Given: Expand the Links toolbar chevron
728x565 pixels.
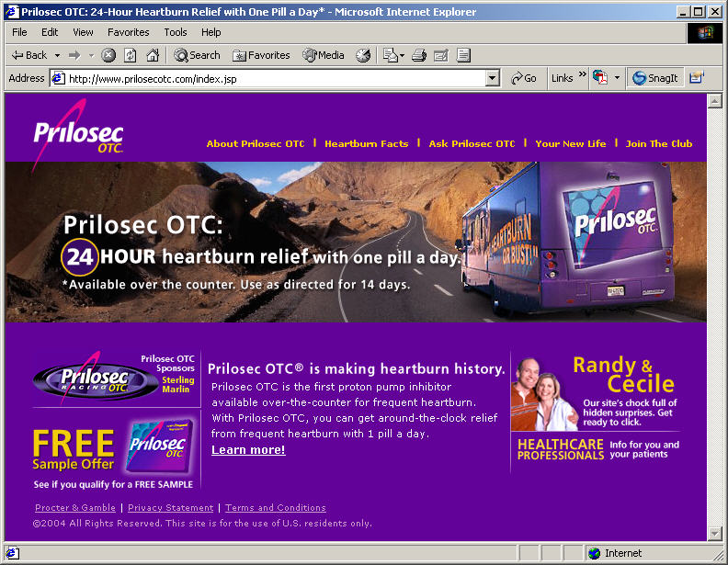Looking at the screenshot, I should point(582,74).
